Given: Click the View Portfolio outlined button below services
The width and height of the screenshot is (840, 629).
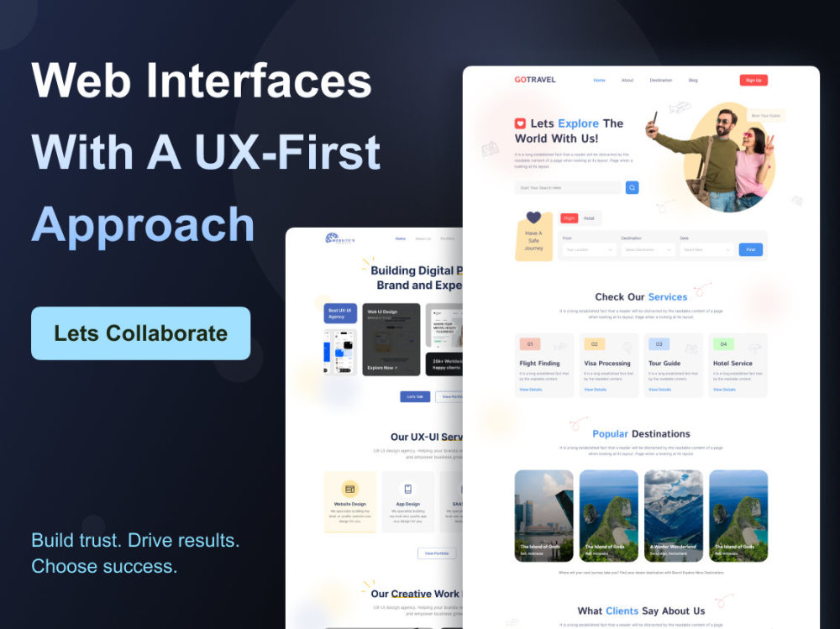Looking at the screenshot, I should click(437, 553).
